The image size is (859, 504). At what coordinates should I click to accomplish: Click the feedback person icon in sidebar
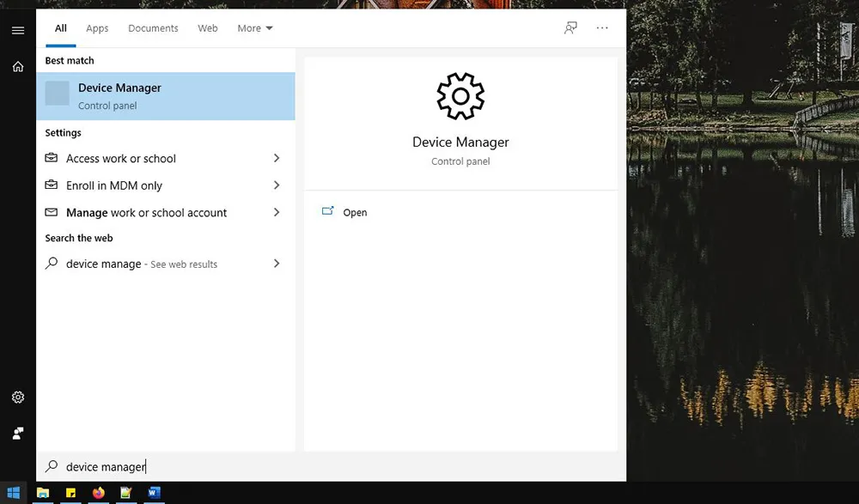tap(18, 434)
